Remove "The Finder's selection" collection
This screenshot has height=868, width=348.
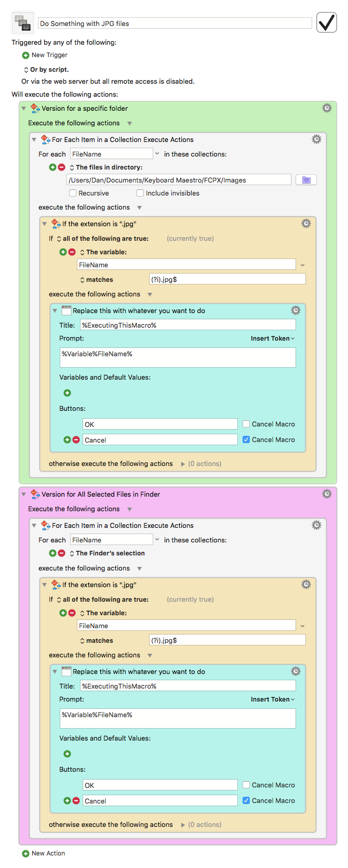[x=61, y=553]
